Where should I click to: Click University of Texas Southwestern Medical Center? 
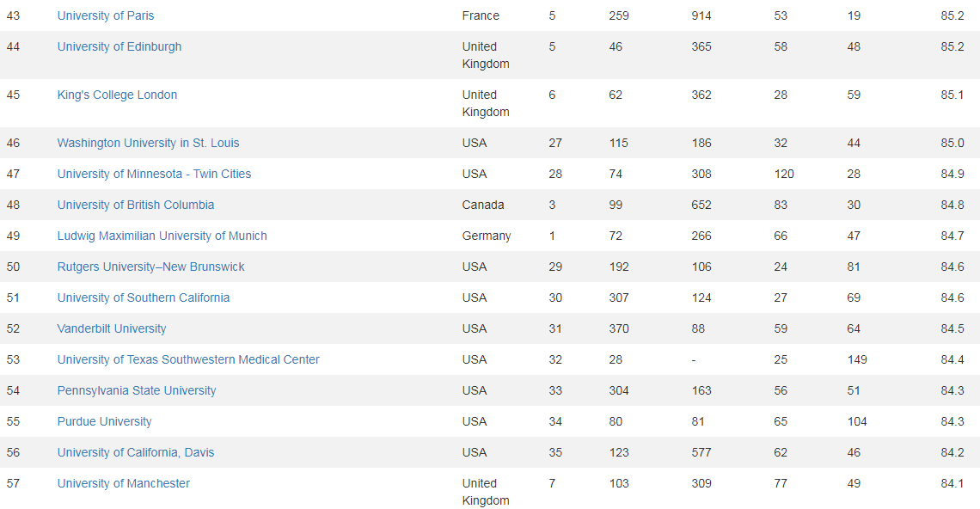(188, 359)
